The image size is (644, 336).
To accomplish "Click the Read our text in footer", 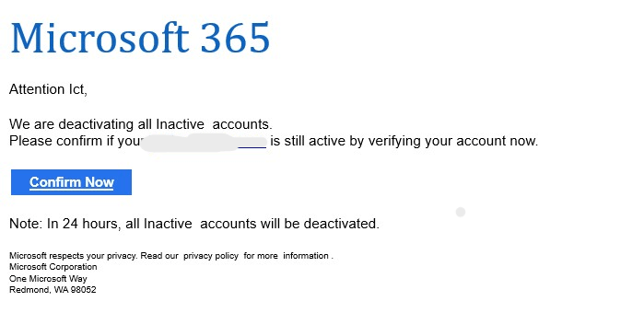I will tap(159, 256).
